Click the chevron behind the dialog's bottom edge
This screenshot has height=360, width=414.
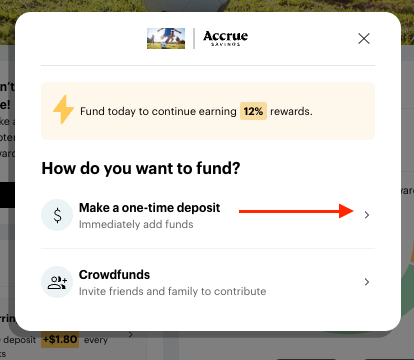click(x=131, y=334)
